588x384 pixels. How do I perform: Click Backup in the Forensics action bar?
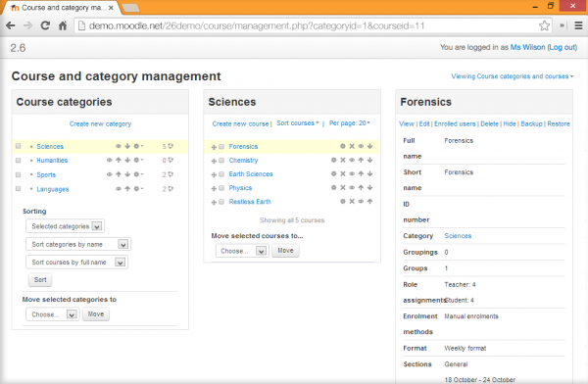(531, 123)
